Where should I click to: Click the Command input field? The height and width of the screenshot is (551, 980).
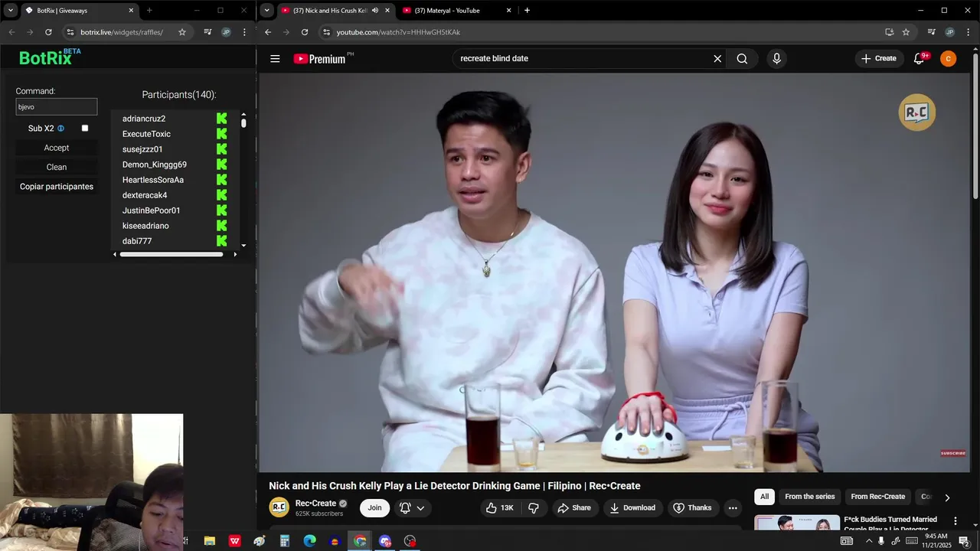click(57, 107)
